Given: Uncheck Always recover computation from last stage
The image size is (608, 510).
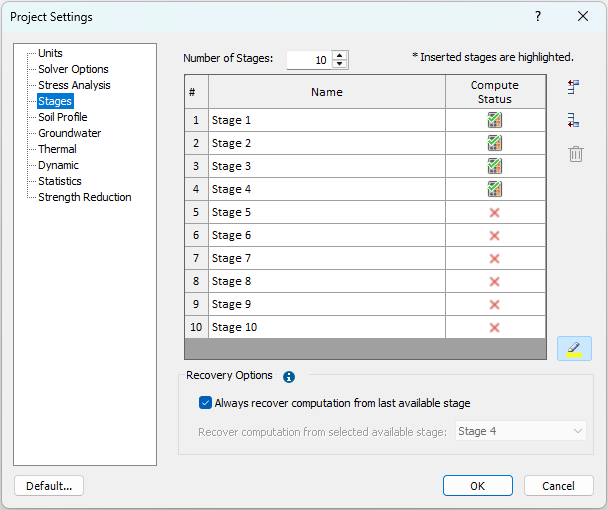Looking at the screenshot, I should point(206,403).
